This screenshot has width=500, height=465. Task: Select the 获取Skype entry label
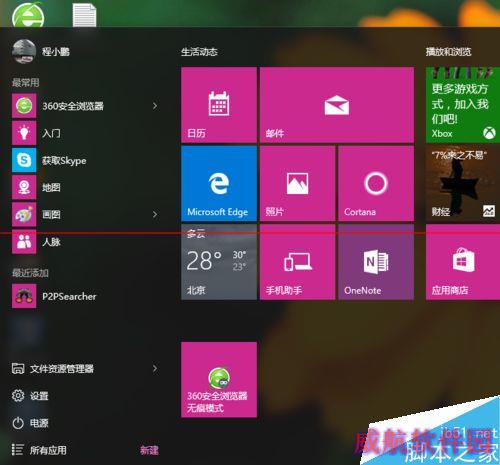tap(64, 161)
